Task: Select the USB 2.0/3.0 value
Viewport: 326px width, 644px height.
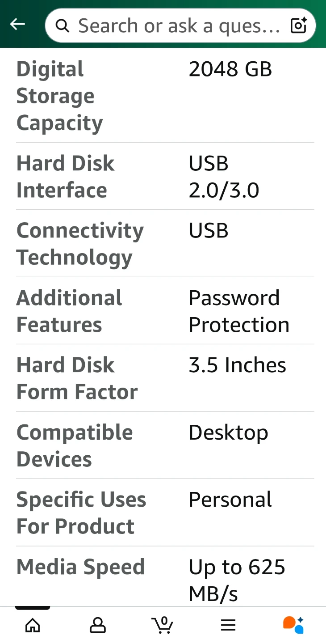Action: (224, 177)
